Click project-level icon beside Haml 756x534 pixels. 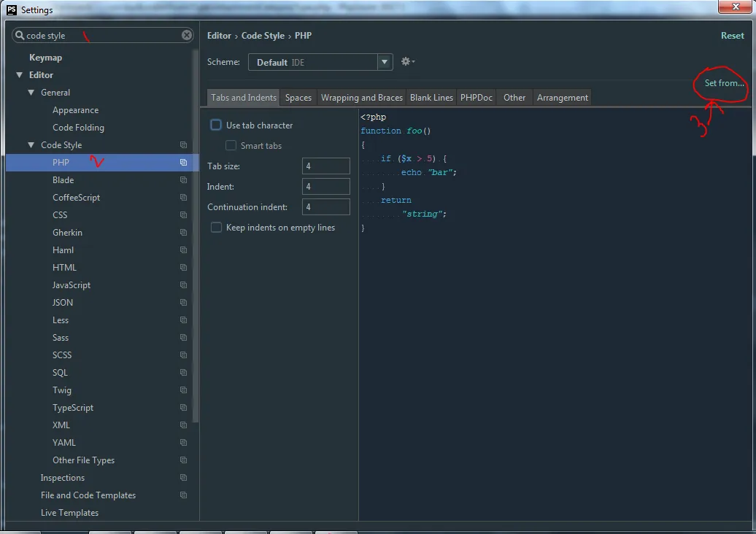click(183, 250)
